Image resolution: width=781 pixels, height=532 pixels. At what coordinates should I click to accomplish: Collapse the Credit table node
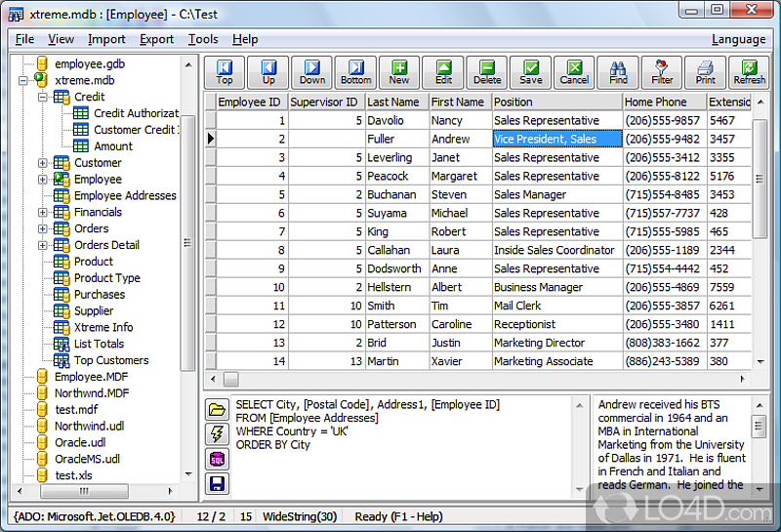[43, 98]
